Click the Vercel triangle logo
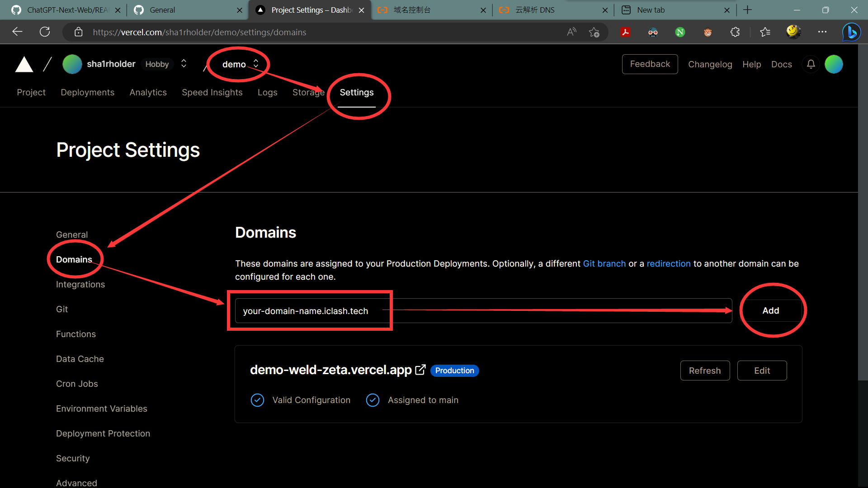 click(x=24, y=65)
